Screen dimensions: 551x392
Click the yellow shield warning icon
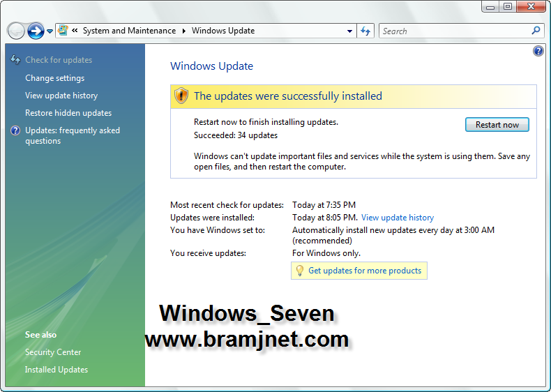[181, 96]
